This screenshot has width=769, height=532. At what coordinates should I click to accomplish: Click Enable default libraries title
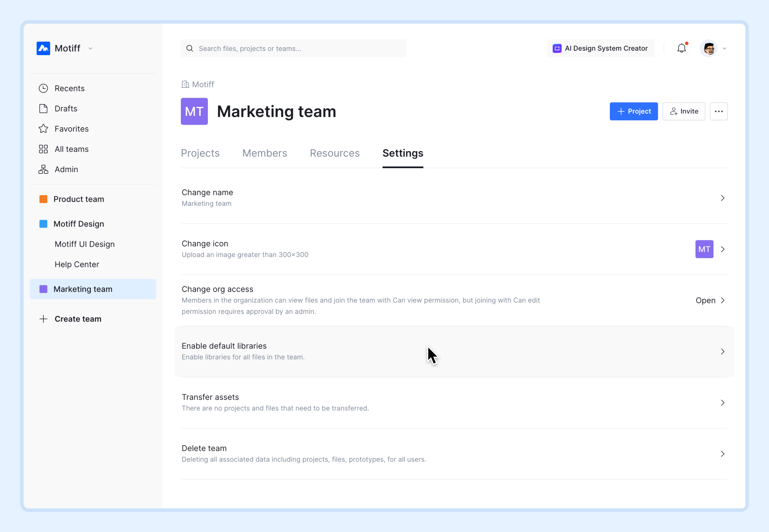click(224, 346)
